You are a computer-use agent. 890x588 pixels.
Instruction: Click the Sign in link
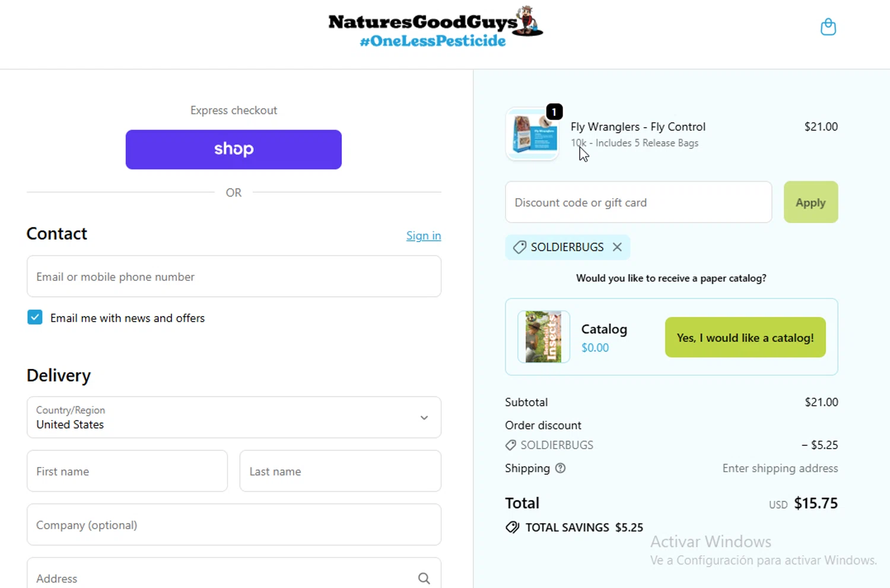(424, 236)
